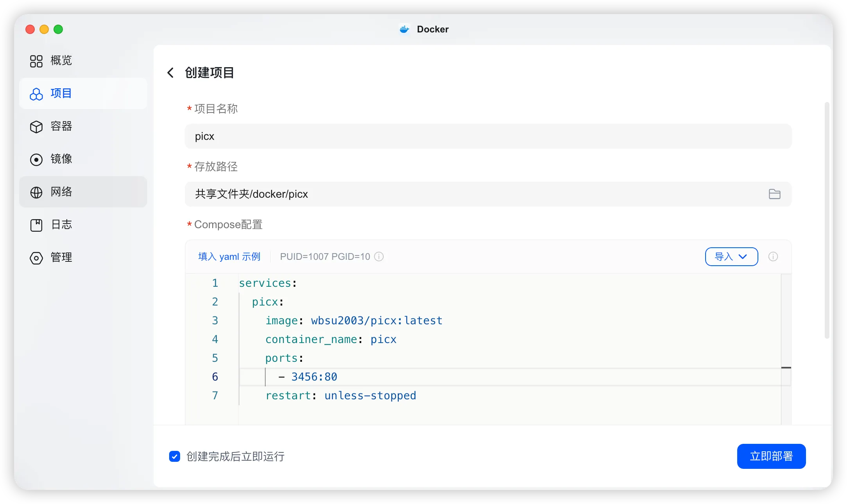Click the 项目名称 input containing picx
The height and width of the screenshot is (504, 847).
tap(488, 136)
